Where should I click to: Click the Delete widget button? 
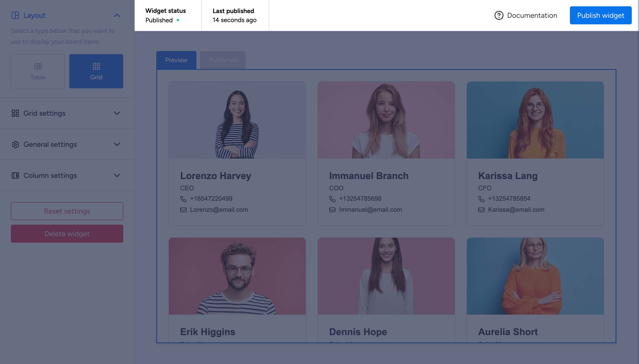67,233
